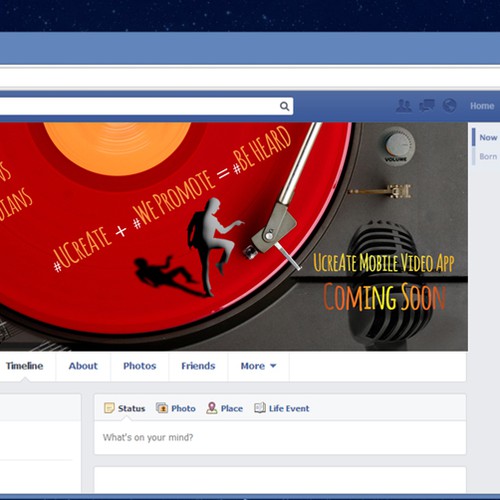Click the Status note icon
500x500 pixels.
(109, 408)
